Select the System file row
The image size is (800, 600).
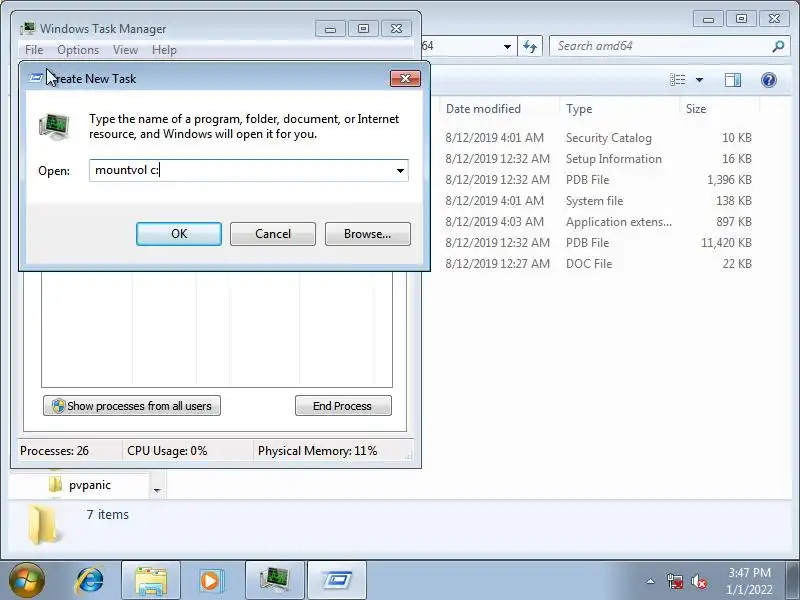[x=598, y=201]
